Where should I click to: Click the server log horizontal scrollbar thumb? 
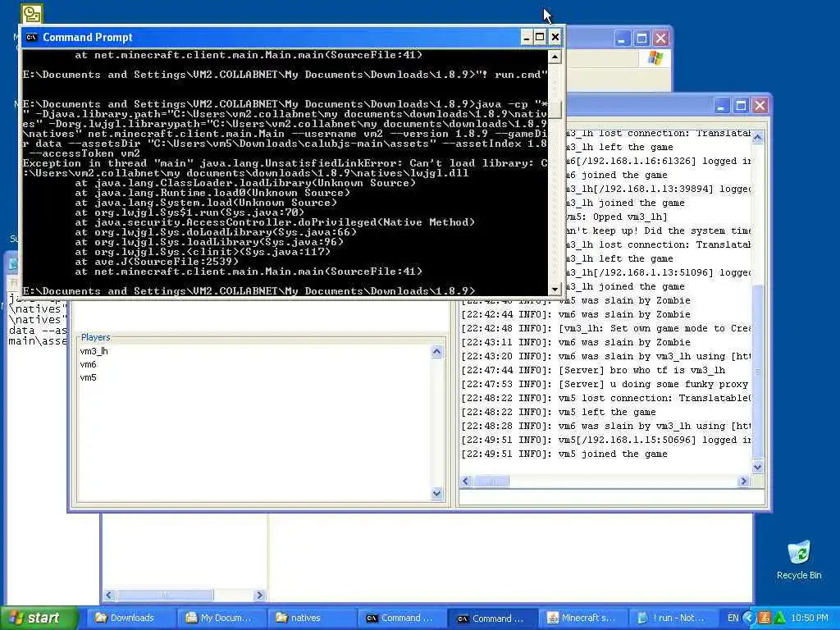pos(491,481)
